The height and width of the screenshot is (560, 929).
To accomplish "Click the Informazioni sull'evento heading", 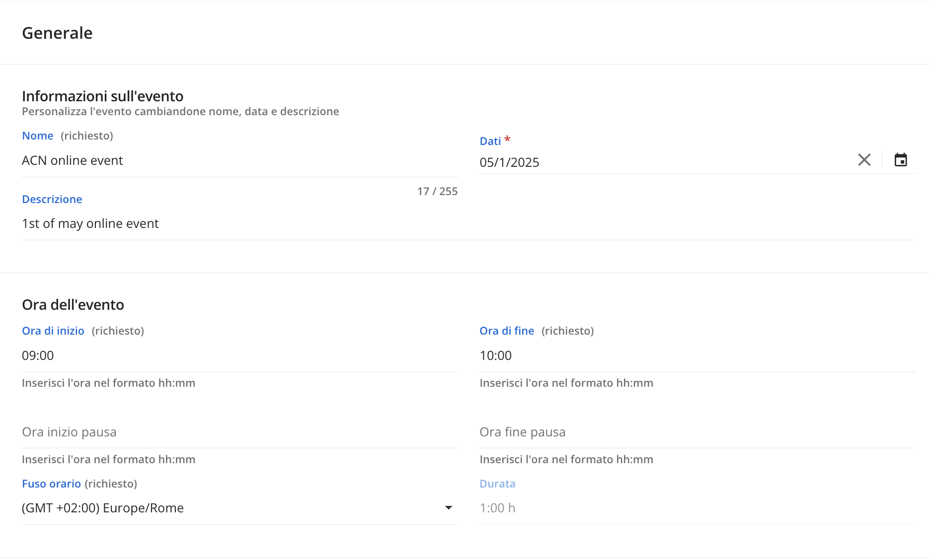I will click(x=103, y=96).
